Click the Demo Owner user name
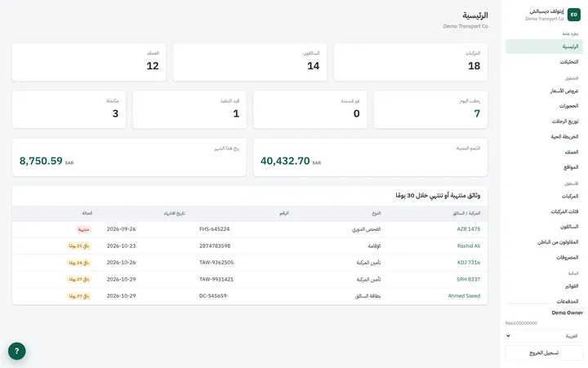This screenshot has width=588, height=368. click(x=567, y=313)
